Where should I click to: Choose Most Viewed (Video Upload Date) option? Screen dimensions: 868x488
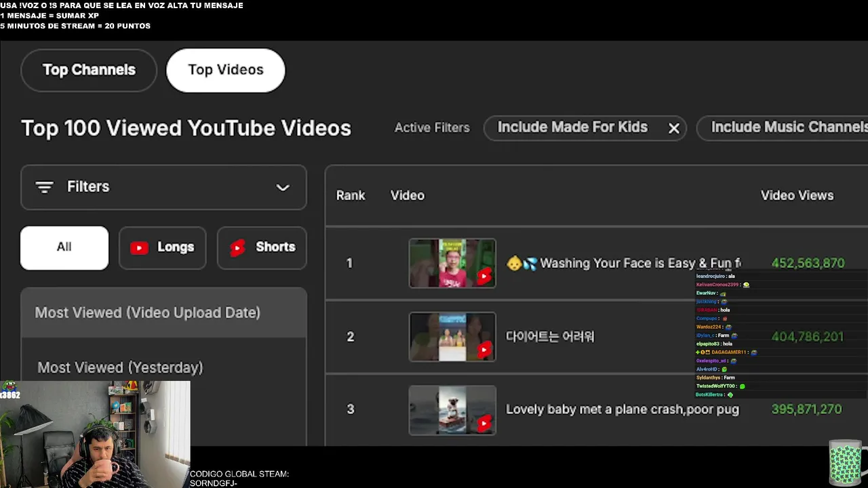pyautogui.click(x=163, y=312)
